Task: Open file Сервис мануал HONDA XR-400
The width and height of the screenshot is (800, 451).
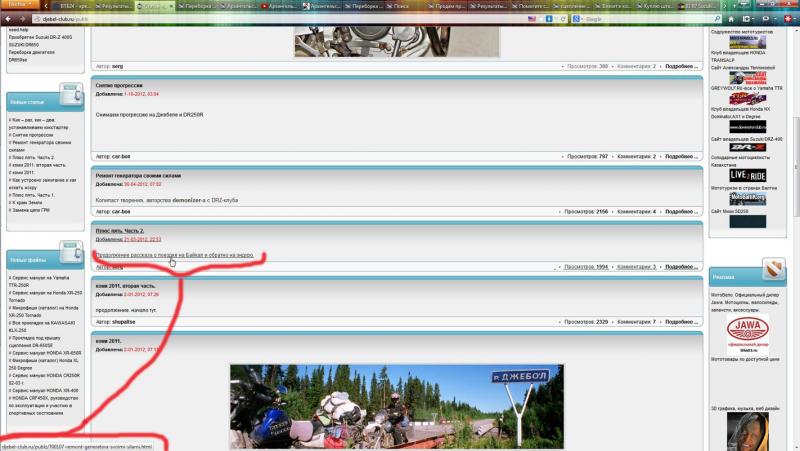Action: pyautogui.click(x=43, y=390)
